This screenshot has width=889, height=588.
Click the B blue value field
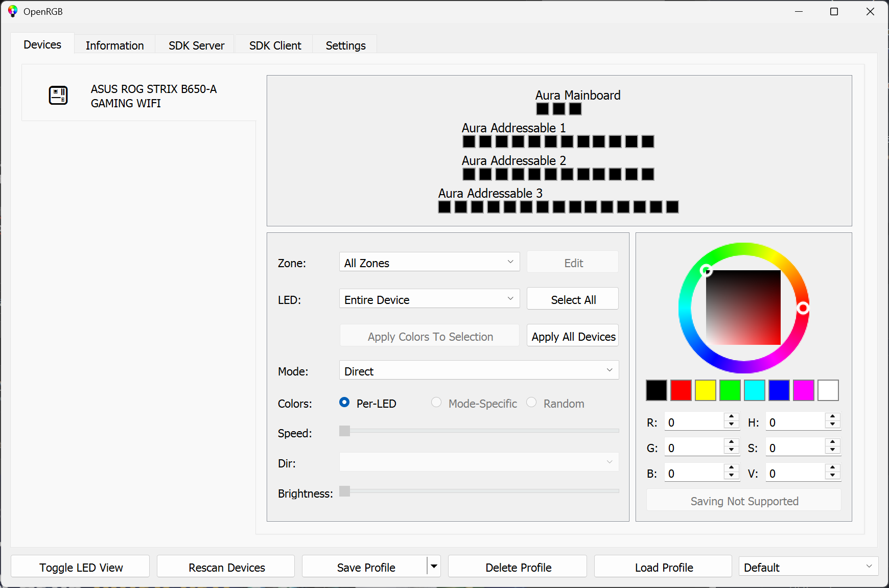pyautogui.click(x=694, y=473)
